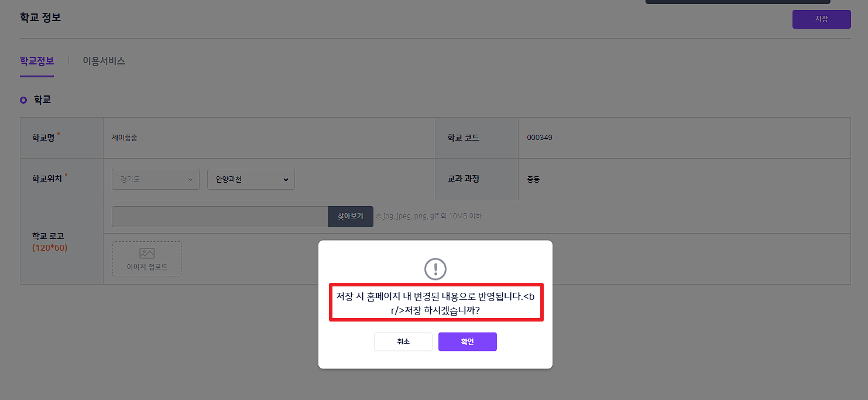Click the purple bullet icon beside 학교
The height and width of the screenshot is (400, 868).
click(23, 100)
